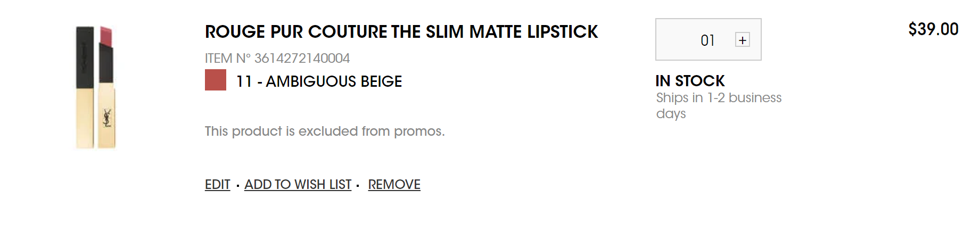This screenshot has width=980, height=239.
Task: Open the EDIT link
Action: [x=217, y=184]
